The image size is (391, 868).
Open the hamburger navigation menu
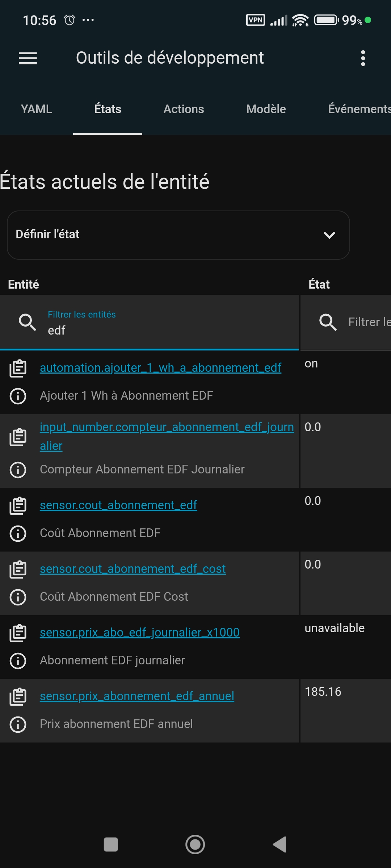pyautogui.click(x=28, y=58)
